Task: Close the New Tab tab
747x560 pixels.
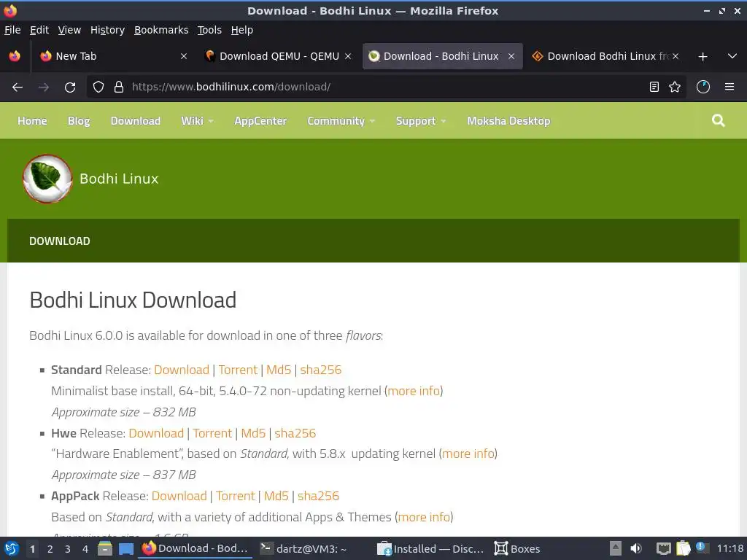Action: point(184,56)
